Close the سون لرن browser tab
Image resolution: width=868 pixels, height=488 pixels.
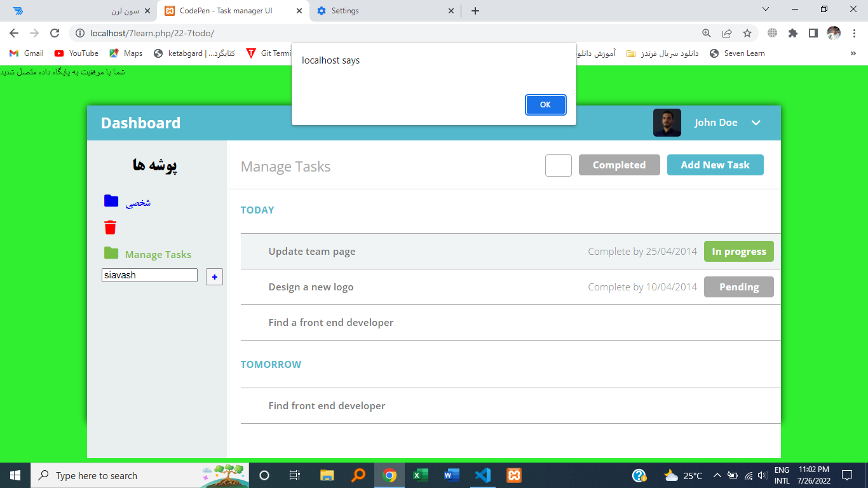click(147, 11)
